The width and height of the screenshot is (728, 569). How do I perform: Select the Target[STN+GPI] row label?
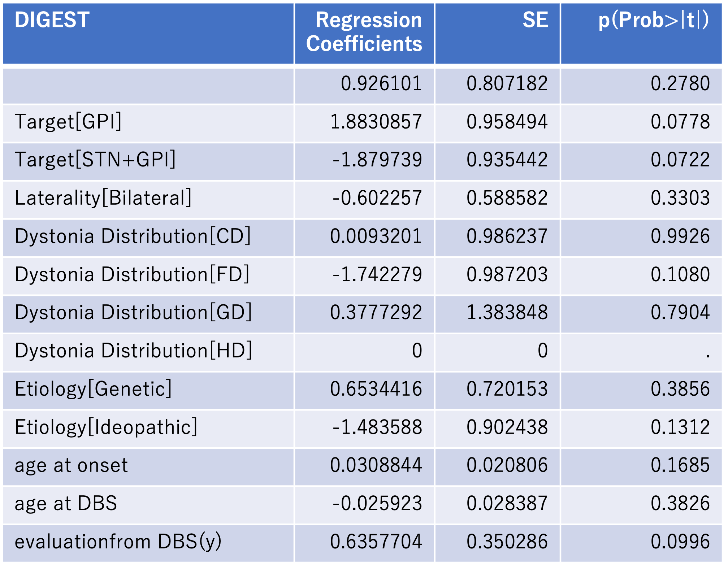pyautogui.click(x=95, y=160)
